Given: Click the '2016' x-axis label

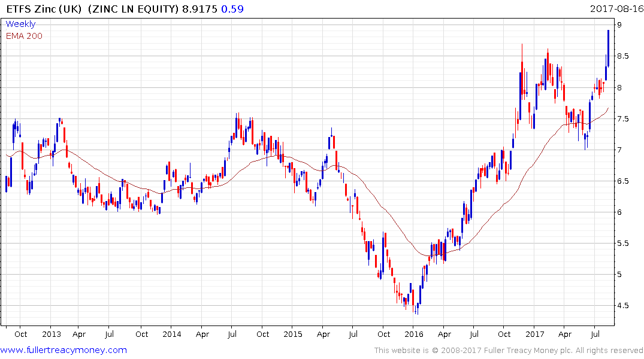Looking at the screenshot, I should (413, 334).
